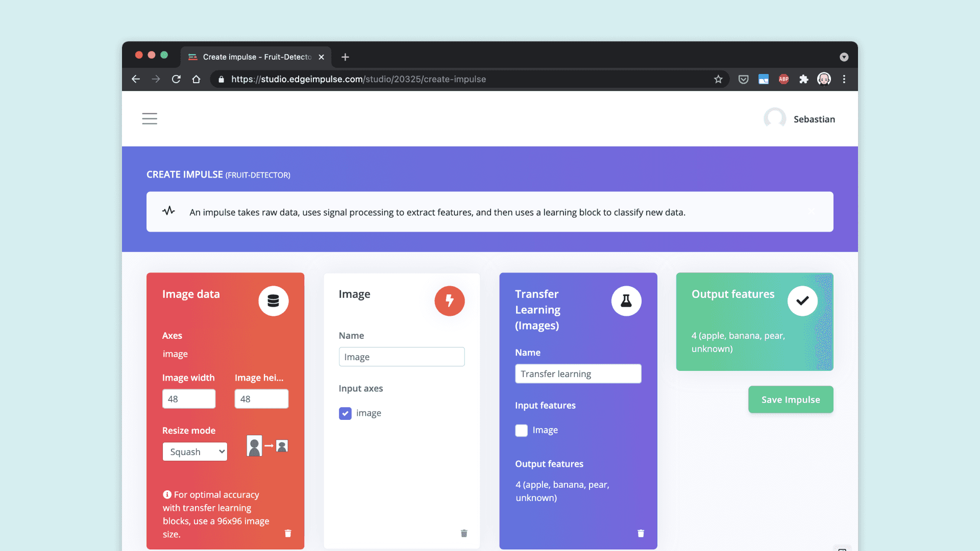Bookmark page with star icon
The height and width of the screenshot is (551, 980).
point(718,79)
